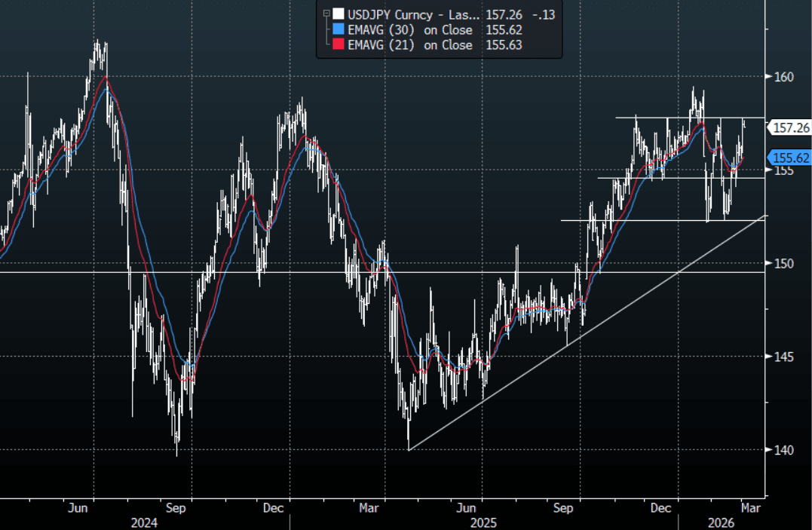The height and width of the screenshot is (530, 812).
Task: Collapse the legend tree with minus box
Action: click(x=326, y=14)
